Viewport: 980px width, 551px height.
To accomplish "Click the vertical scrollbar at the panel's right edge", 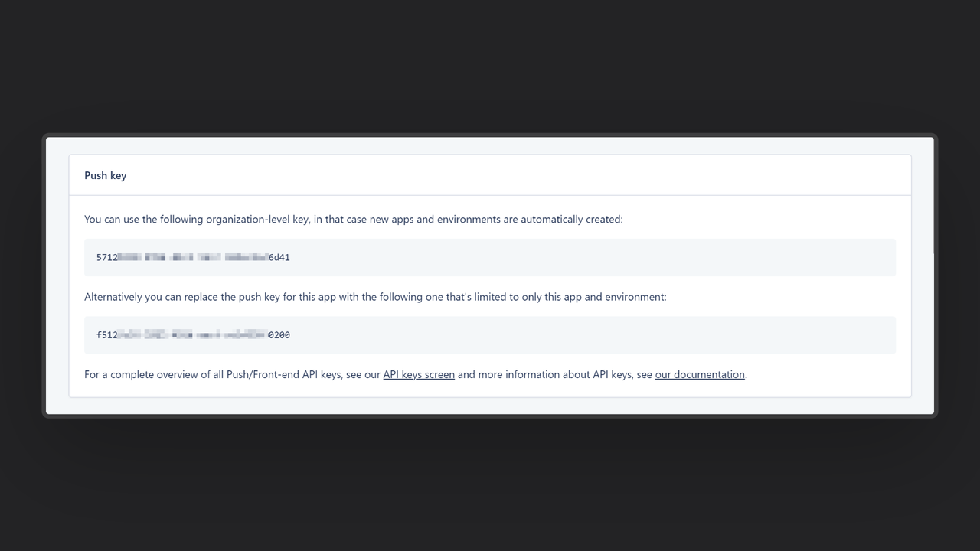I will pos(933,196).
